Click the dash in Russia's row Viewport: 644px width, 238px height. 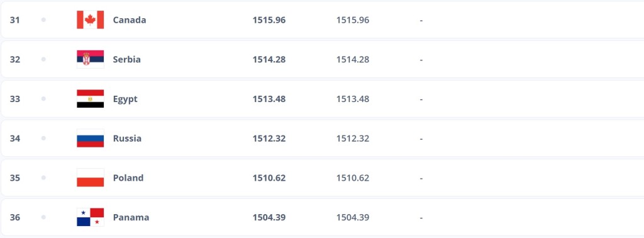pyautogui.click(x=421, y=139)
